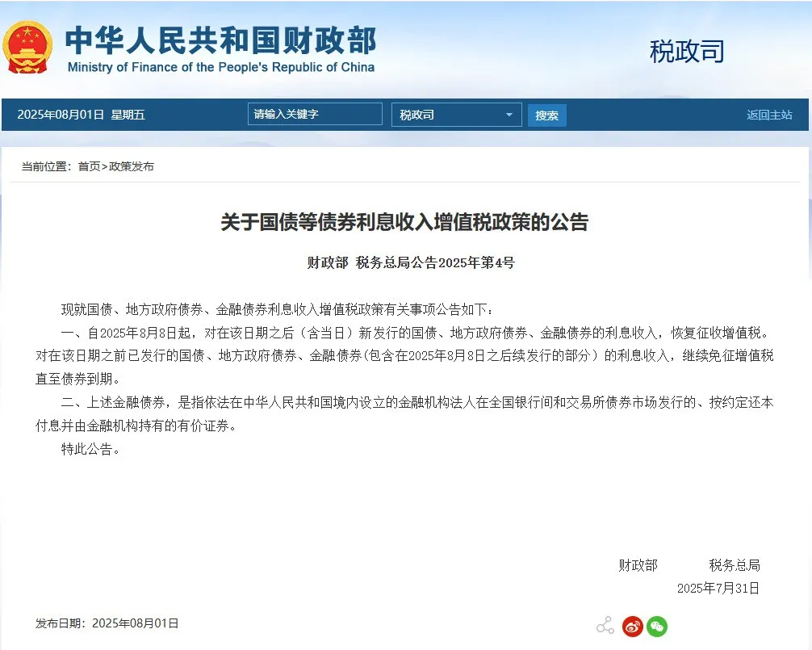812x650 pixels.
Task: Open 返回主站 to return to main site
Action: pyautogui.click(x=770, y=115)
